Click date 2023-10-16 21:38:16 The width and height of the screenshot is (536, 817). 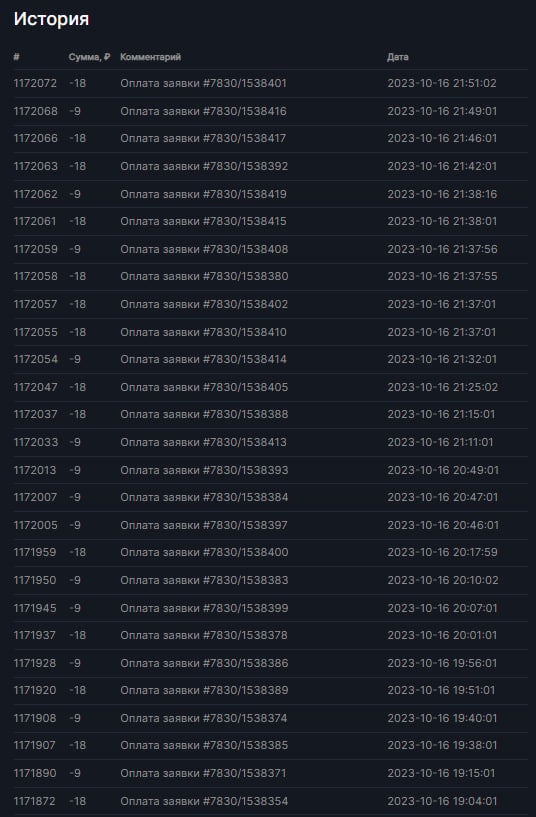442,194
